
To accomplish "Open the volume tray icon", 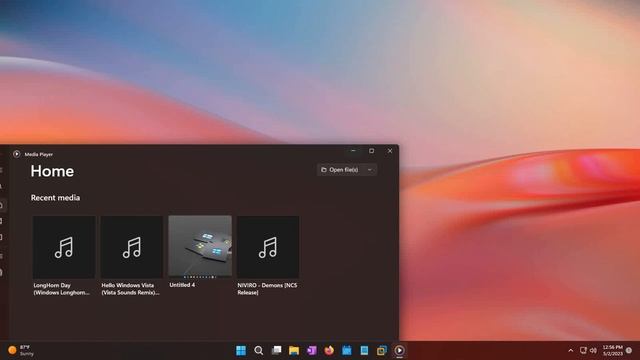I will pos(593,350).
